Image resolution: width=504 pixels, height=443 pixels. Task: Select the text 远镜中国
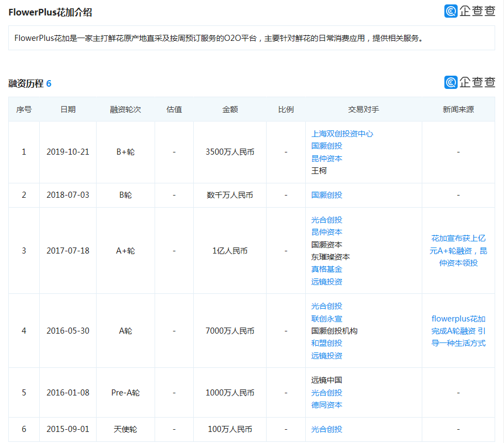pos(327,380)
